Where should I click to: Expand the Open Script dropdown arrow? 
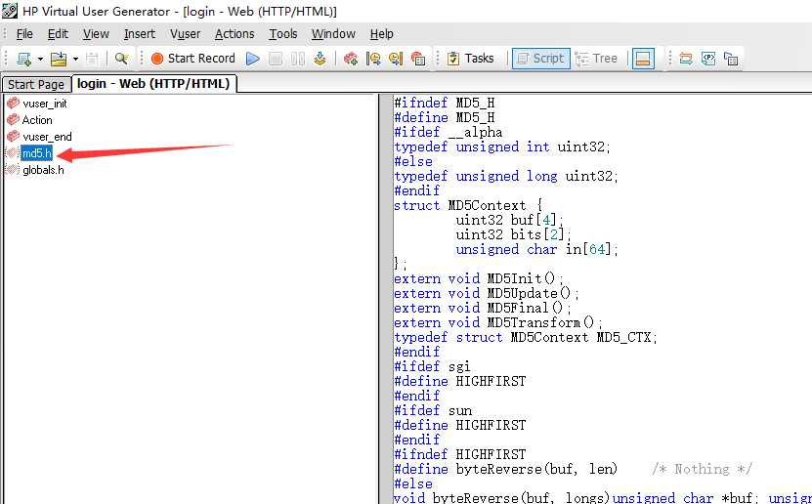tap(75, 59)
